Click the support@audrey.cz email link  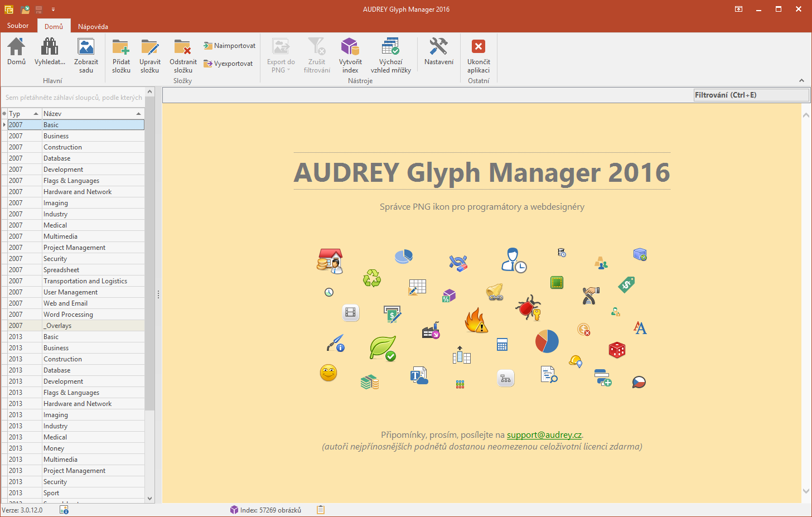click(544, 435)
